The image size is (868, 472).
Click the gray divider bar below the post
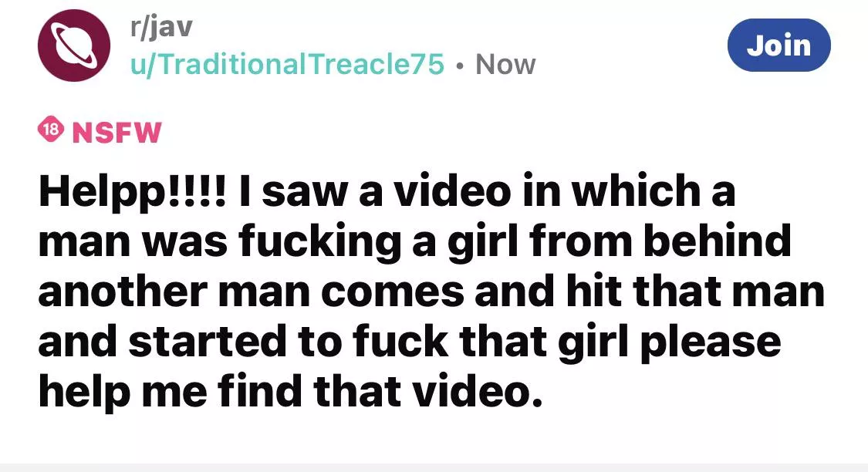click(434, 467)
